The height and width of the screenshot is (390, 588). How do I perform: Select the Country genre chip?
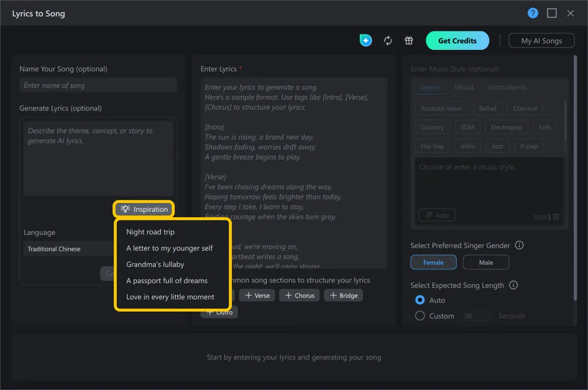(432, 127)
